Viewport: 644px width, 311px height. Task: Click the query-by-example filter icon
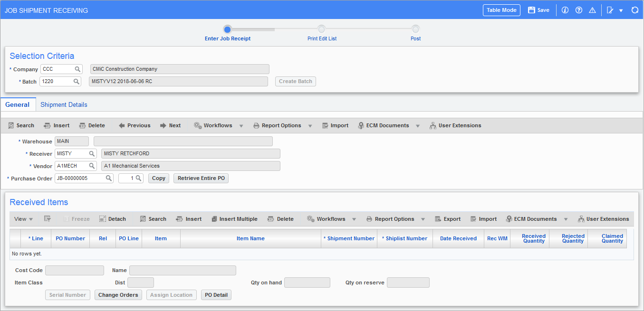tap(48, 219)
